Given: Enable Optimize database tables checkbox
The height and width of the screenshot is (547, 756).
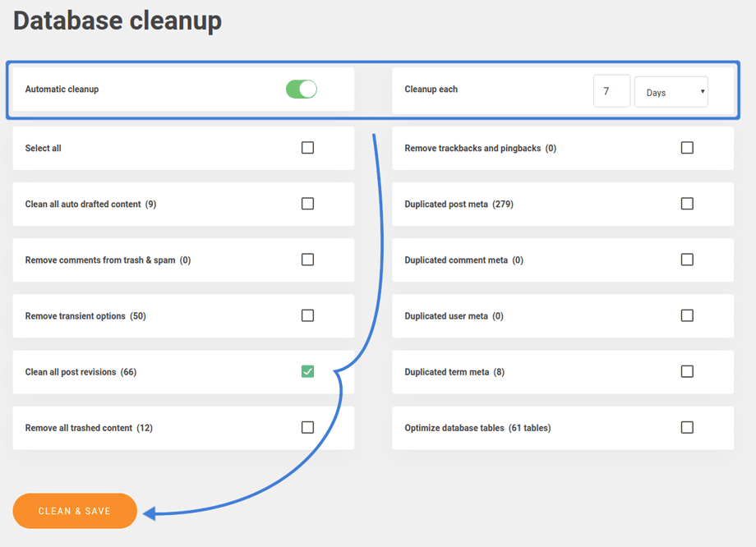Looking at the screenshot, I should click(687, 427).
